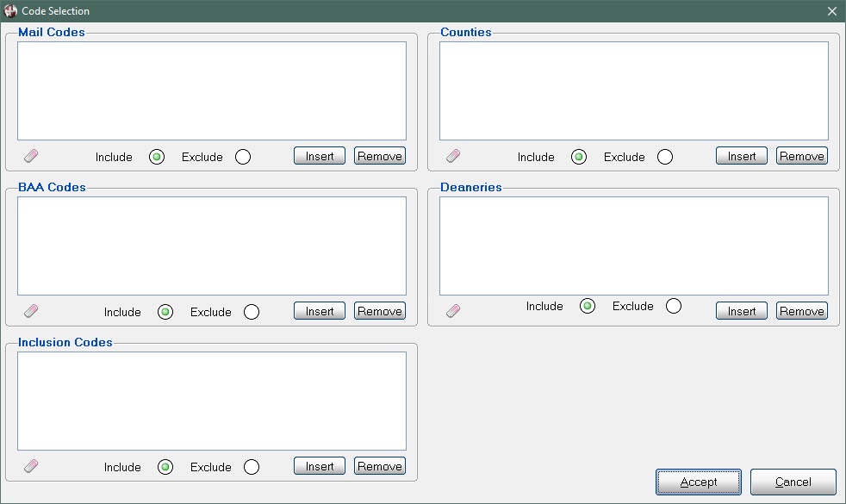Click Insert in the Inclusion Codes group
The width and height of the screenshot is (846, 504).
320,466
